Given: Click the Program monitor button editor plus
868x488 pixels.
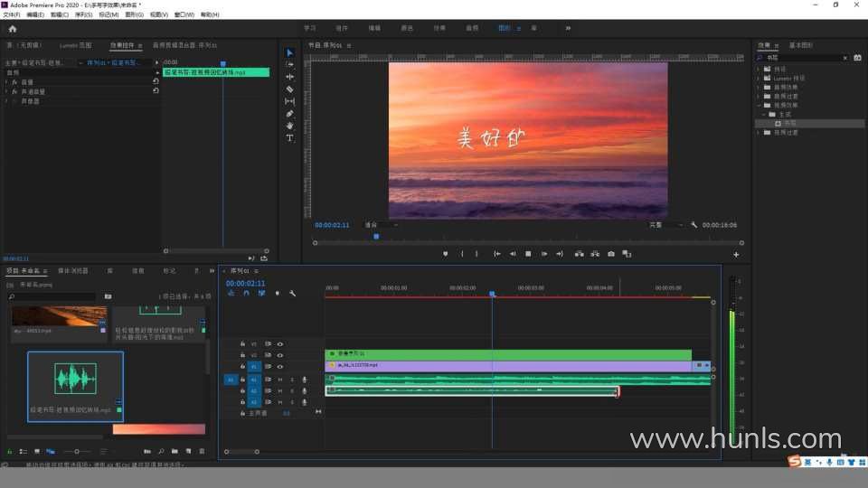Looking at the screenshot, I should coord(736,255).
